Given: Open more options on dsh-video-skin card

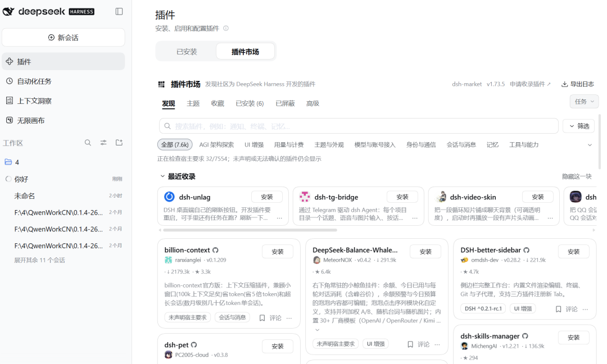Looking at the screenshot, I should coord(550,218).
